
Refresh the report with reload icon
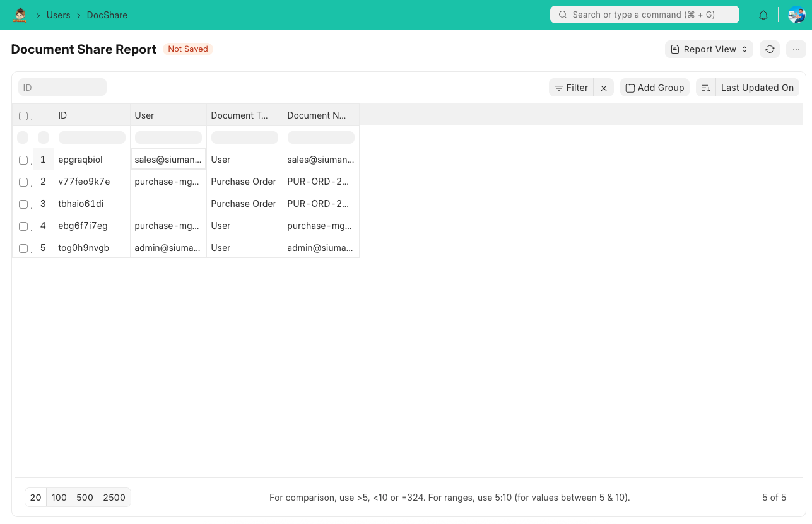[770, 49]
